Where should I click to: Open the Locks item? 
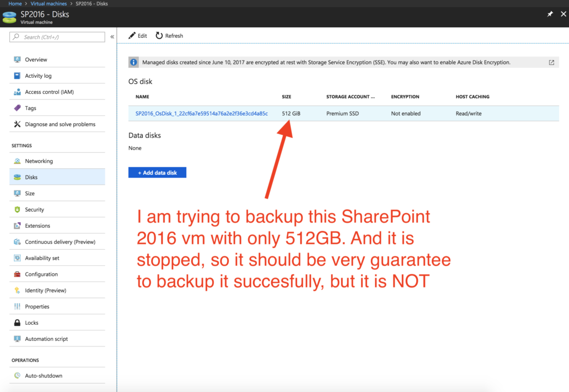pos(57,323)
